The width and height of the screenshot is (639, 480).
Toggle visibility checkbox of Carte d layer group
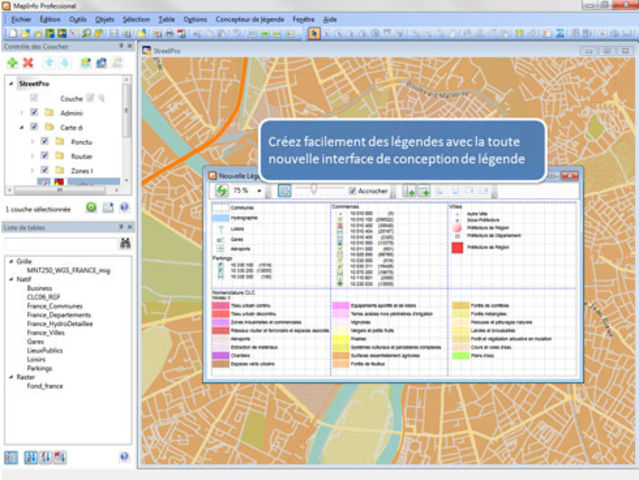click(x=34, y=127)
